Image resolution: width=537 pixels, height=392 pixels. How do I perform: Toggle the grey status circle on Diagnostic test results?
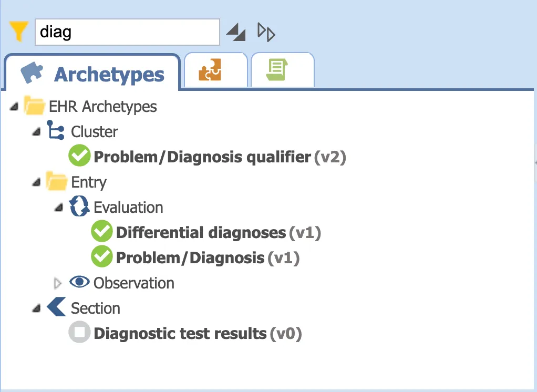(x=78, y=332)
